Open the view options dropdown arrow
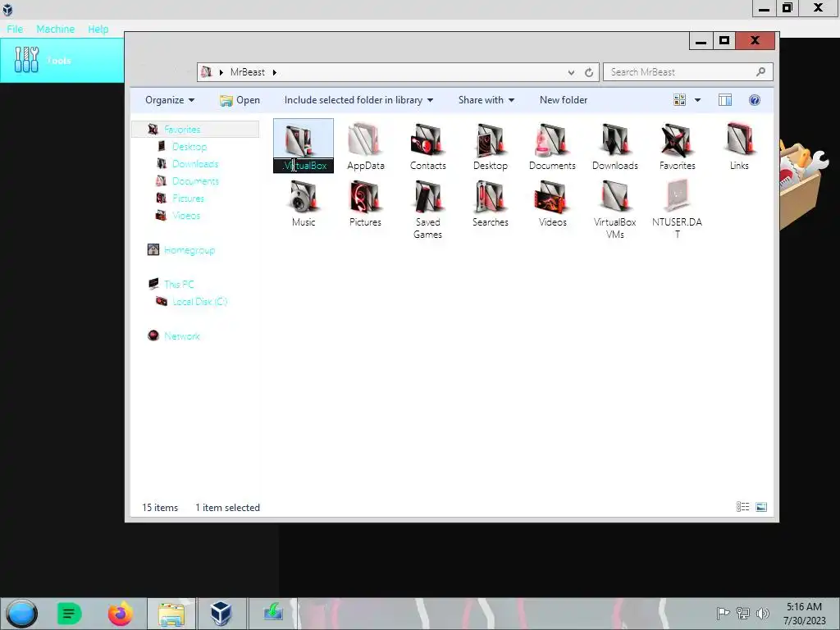 click(x=697, y=100)
